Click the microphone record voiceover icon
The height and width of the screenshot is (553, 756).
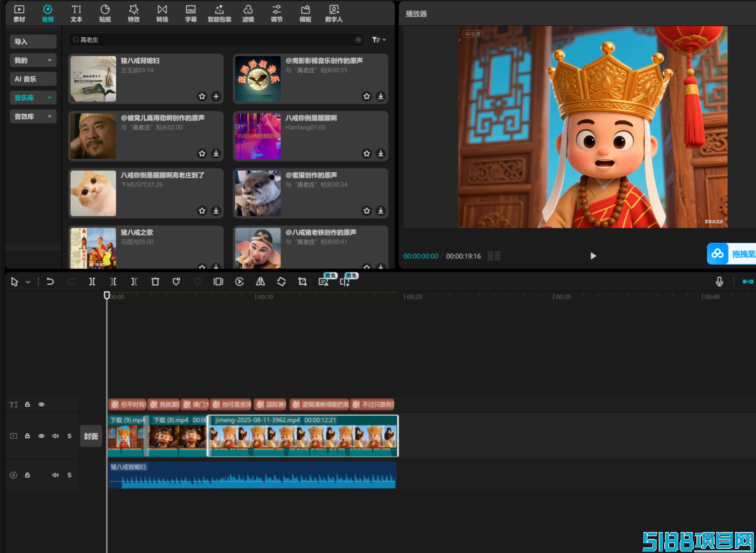point(720,281)
